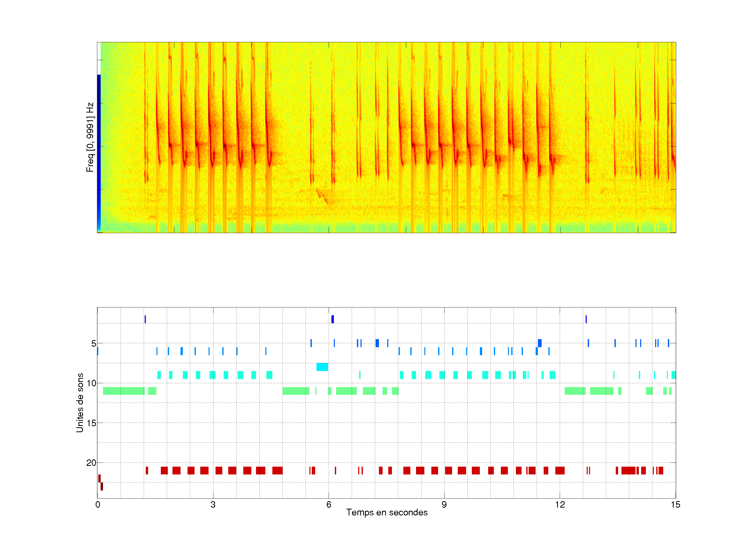Viewport: 747px width, 560px height.
Task: Click the x-axis tick label 3
Action: (x=213, y=505)
